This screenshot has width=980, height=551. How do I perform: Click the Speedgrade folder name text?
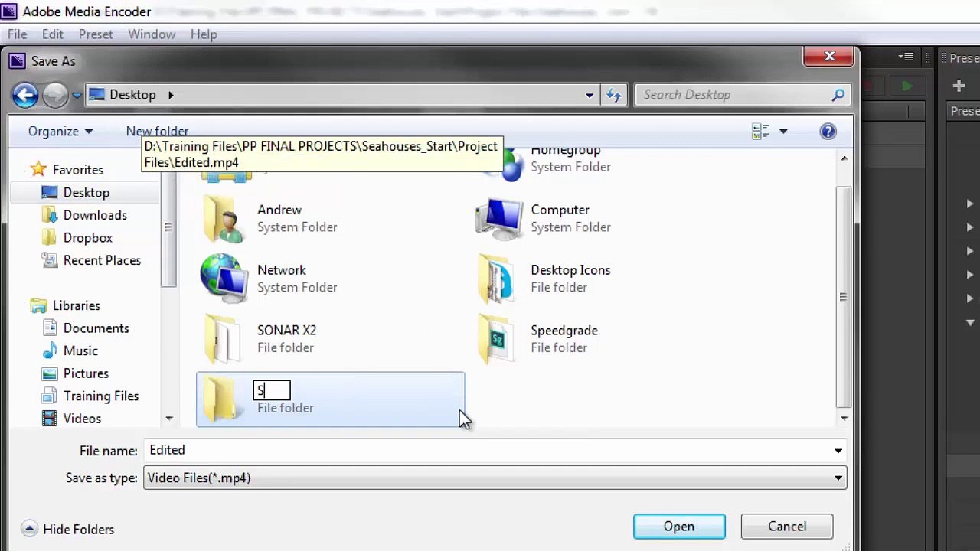point(564,331)
